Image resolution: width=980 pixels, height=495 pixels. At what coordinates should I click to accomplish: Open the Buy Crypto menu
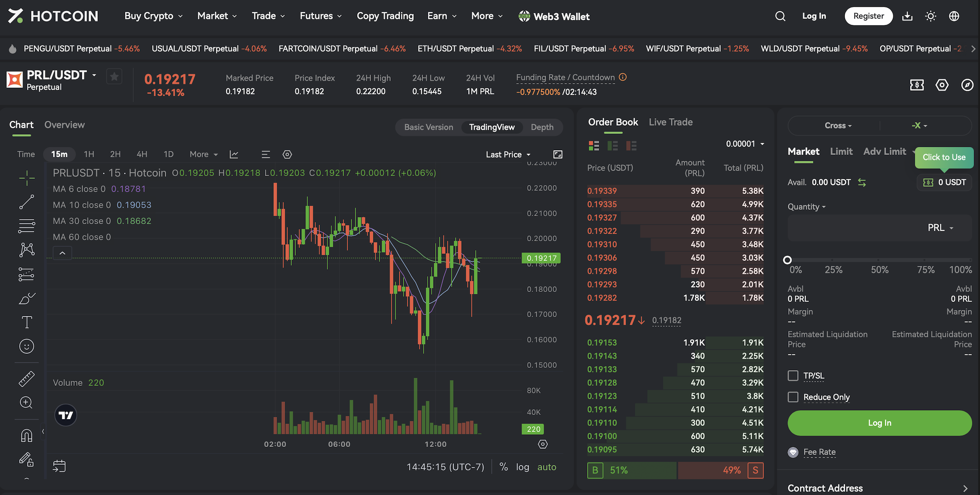[154, 16]
